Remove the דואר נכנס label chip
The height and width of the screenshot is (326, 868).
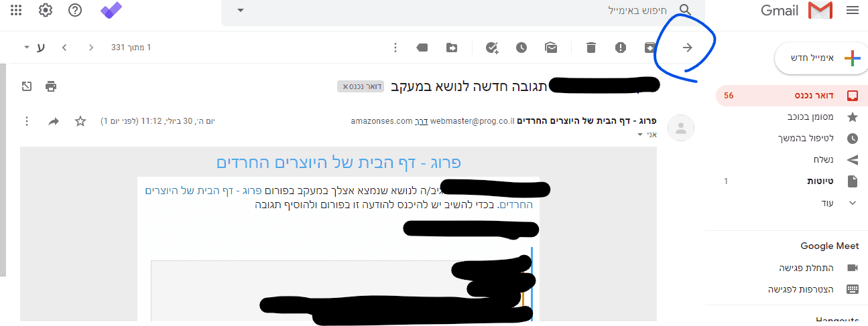pos(346,87)
